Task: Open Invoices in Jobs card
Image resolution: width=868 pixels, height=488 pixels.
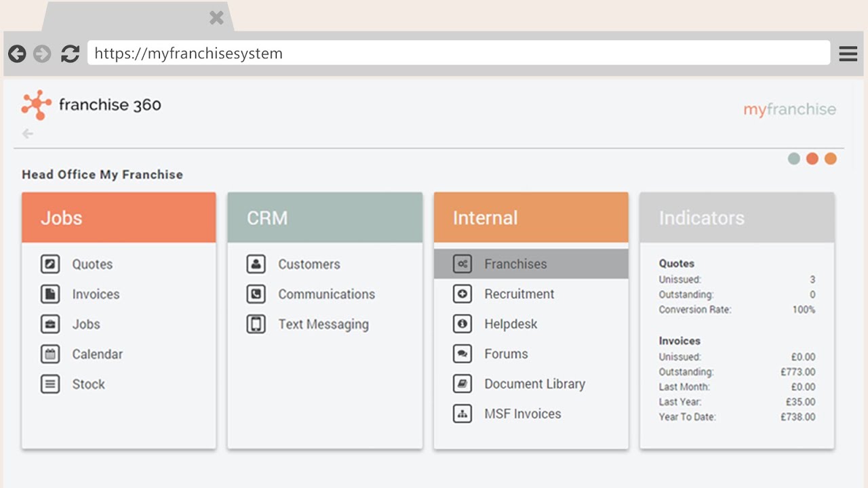Action: click(x=96, y=294)
